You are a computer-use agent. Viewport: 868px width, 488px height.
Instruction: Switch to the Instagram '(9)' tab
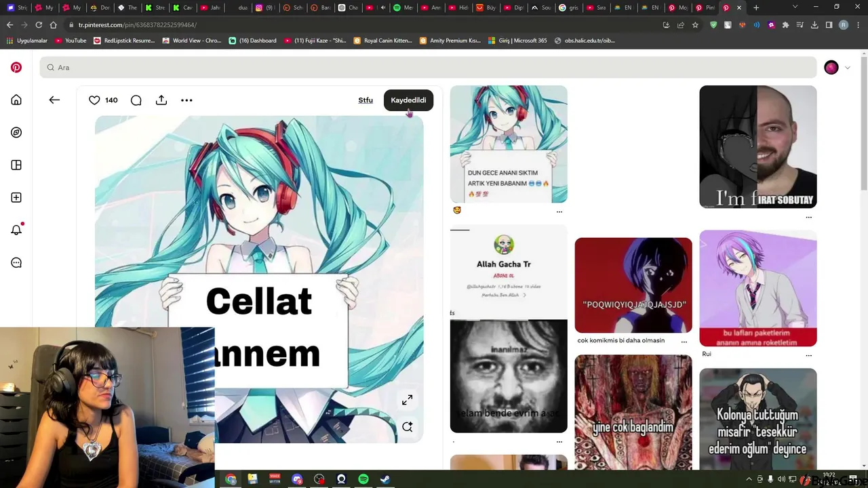click(266, 7)
